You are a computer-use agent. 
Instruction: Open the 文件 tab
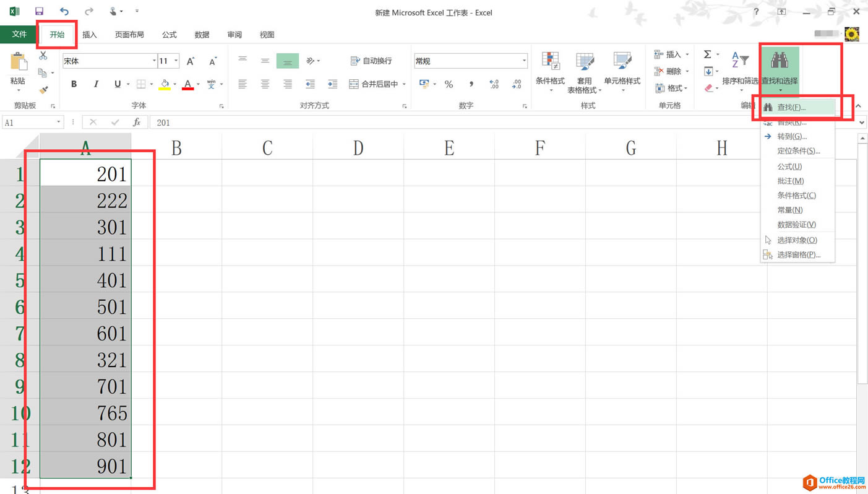pyautogui.click(x=19, y=34)
